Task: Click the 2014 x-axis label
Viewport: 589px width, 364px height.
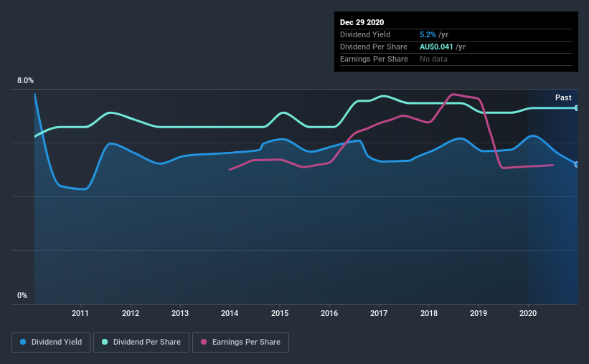Action: tap(230, 313)
